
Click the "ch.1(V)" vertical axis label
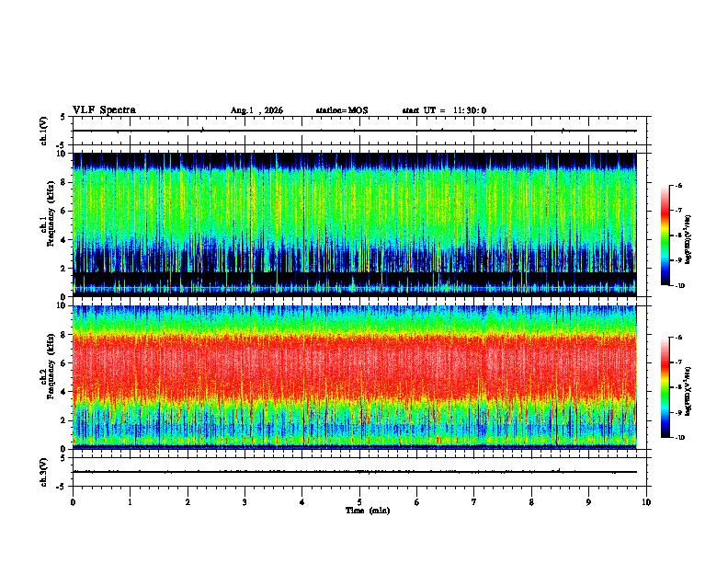(44, 131)
